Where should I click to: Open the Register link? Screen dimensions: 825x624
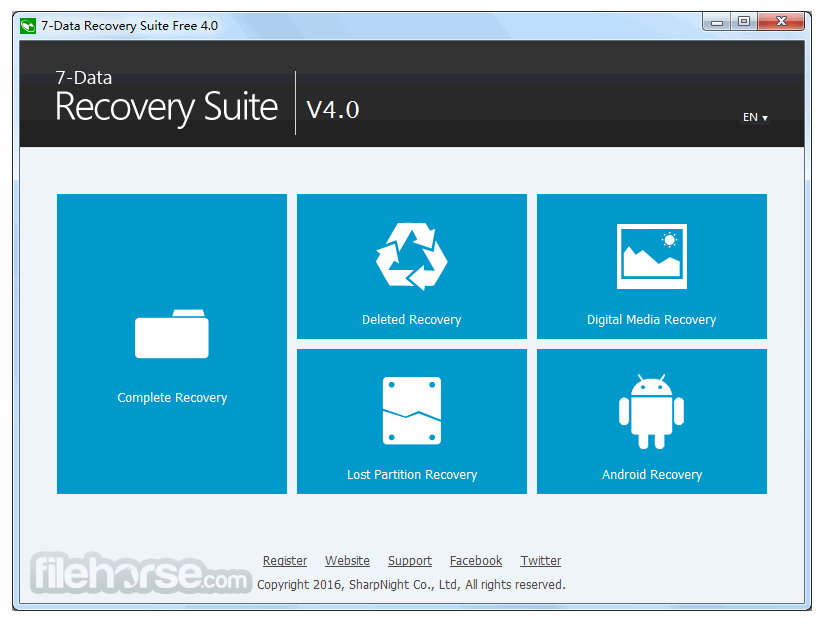[285, 561]
